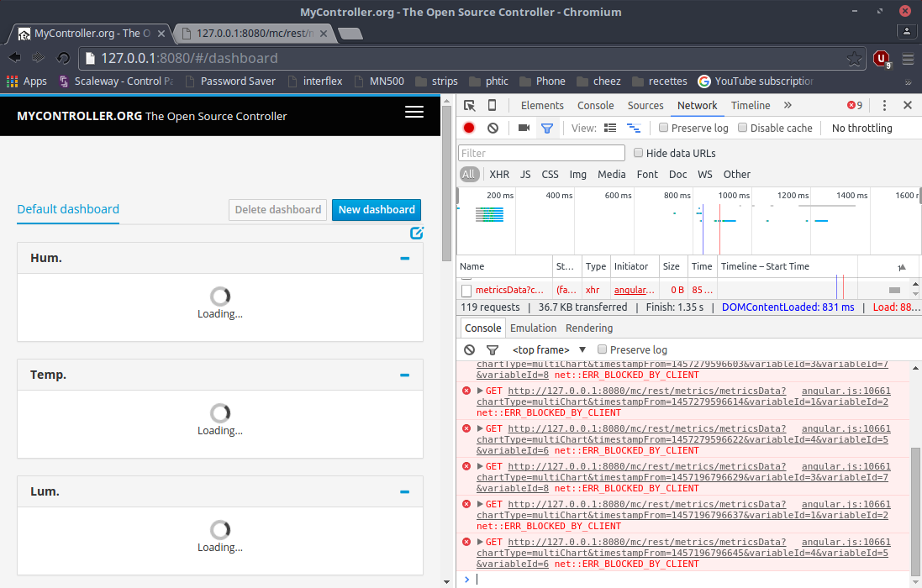Switch network view to large request rows

coord(610,128)
